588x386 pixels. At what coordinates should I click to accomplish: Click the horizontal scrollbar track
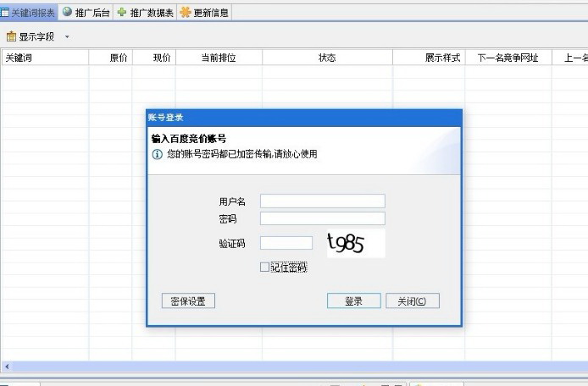pyautogui.click(x=300, y=367)
